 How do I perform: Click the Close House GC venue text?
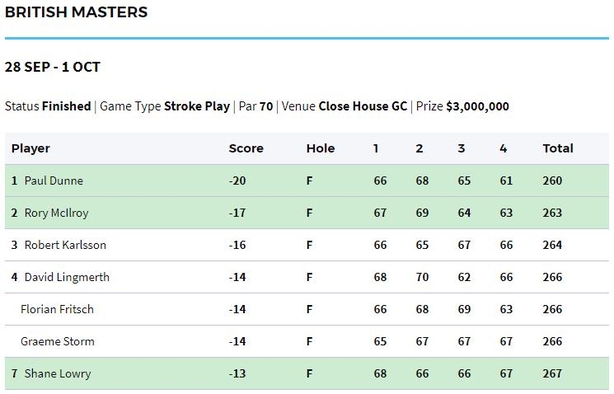(363, 106)
